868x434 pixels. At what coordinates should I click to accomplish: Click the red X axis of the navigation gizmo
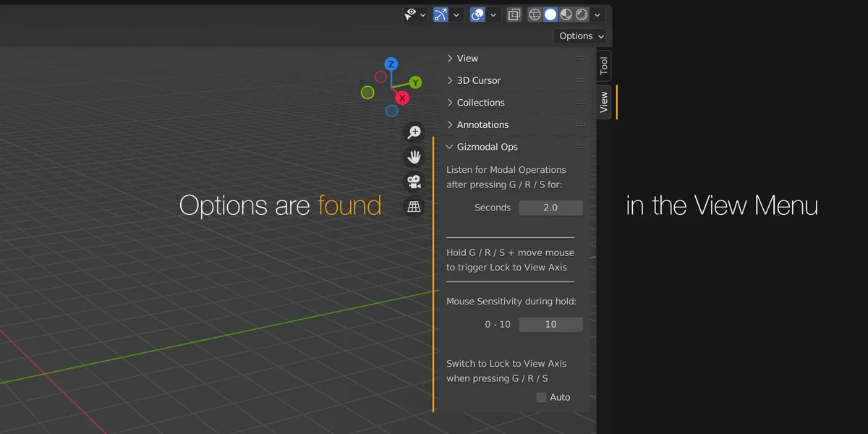pos(402,98)
